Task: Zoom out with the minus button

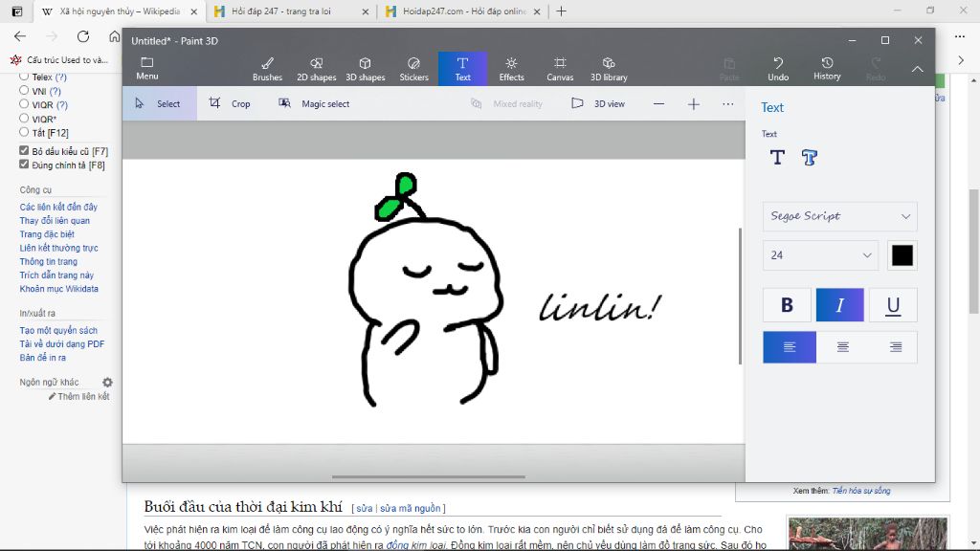Action: point(658,103)
